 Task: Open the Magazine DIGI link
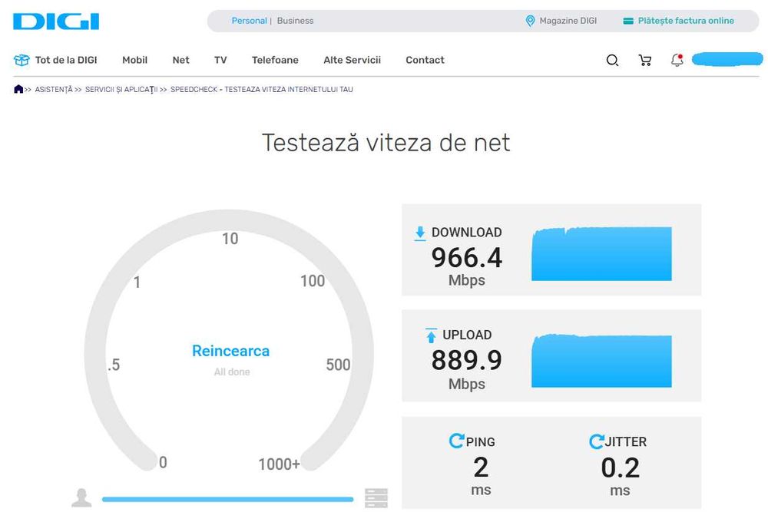click(x=568, y=21)
